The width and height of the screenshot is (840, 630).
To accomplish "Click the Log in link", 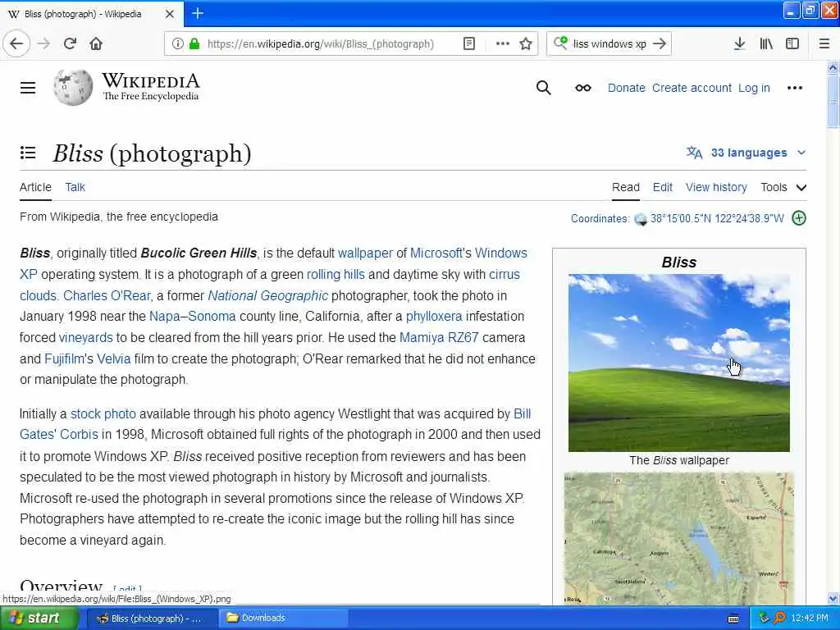I will [754, 88].
